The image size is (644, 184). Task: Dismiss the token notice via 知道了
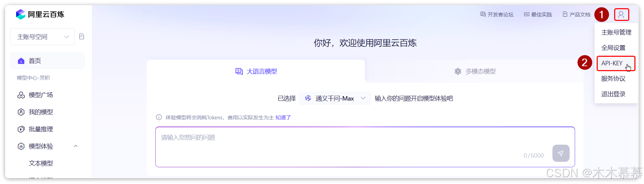pos(283,117)
